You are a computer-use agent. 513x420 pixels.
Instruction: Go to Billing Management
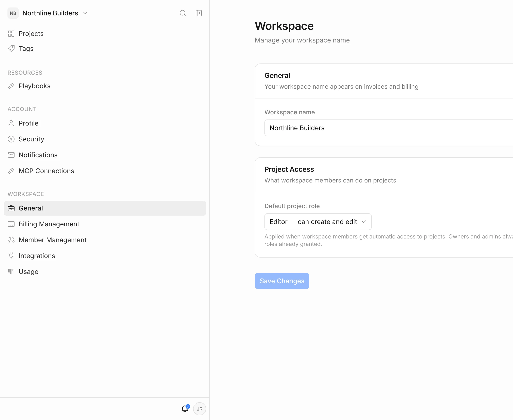tap(105, 224)
